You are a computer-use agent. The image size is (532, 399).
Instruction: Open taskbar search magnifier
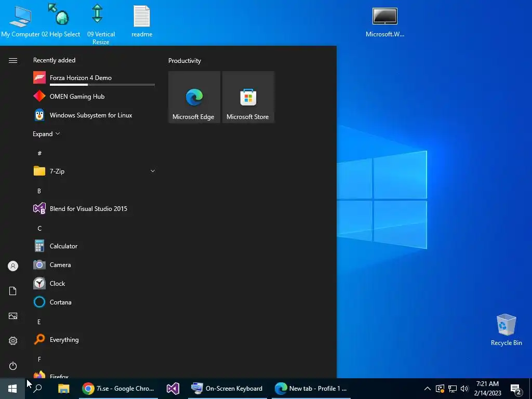click(37, 389)
